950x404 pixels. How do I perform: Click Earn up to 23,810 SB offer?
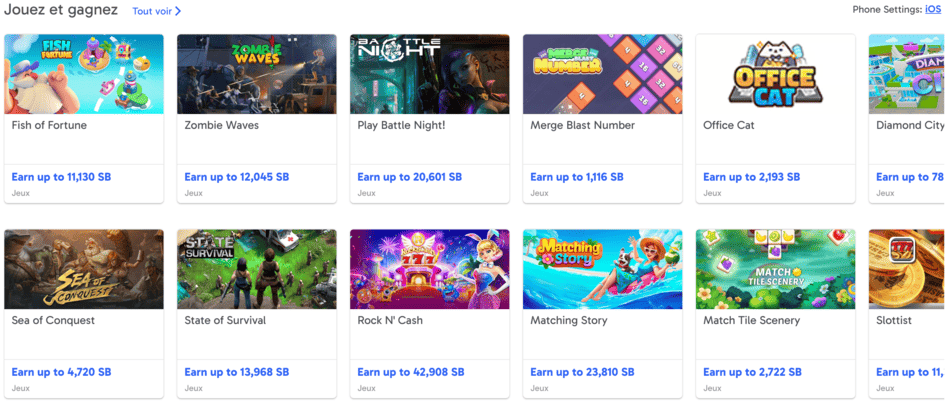coord(583,372)
